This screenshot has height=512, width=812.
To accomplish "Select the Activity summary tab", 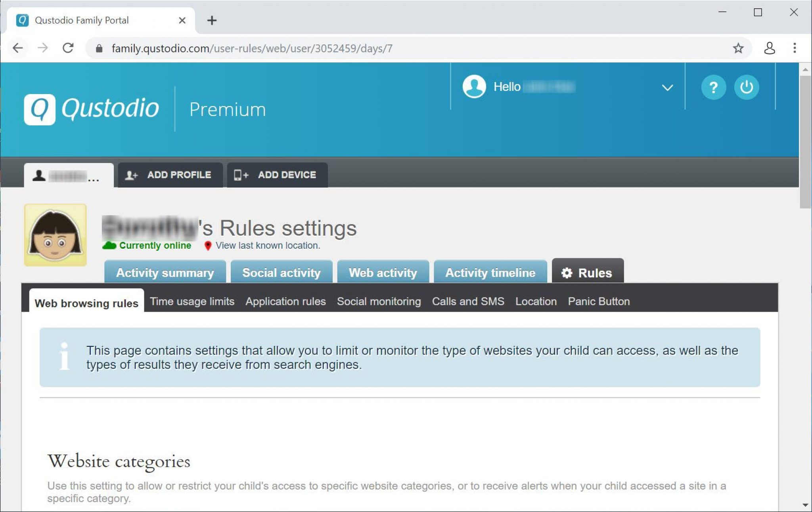I will [x=165, y=272].
